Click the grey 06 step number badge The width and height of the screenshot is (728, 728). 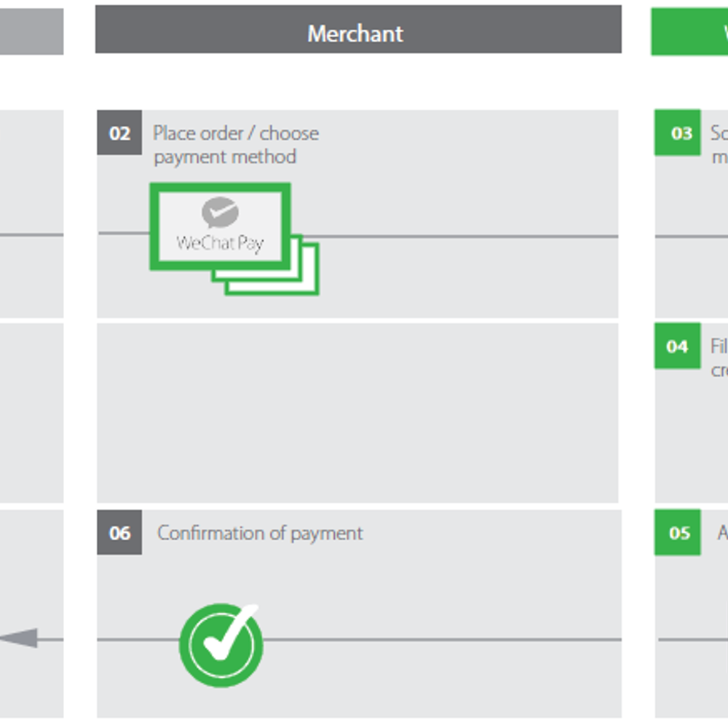tap(119, 533)
